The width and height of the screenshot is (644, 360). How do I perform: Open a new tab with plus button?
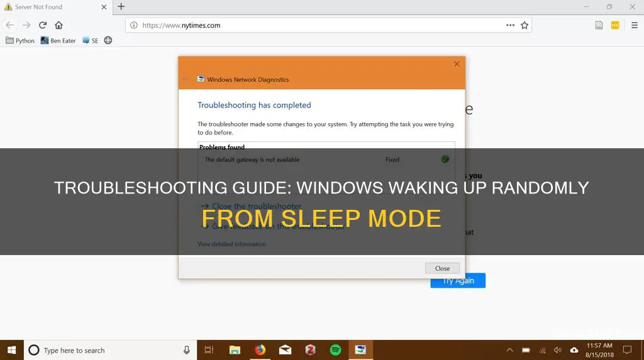pos(121,6)
